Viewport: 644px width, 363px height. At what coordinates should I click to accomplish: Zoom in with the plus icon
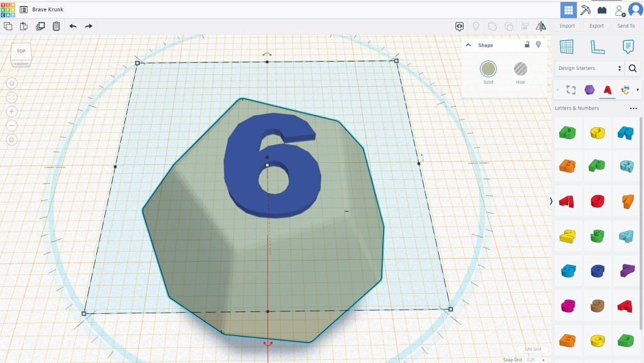(11, 111)
